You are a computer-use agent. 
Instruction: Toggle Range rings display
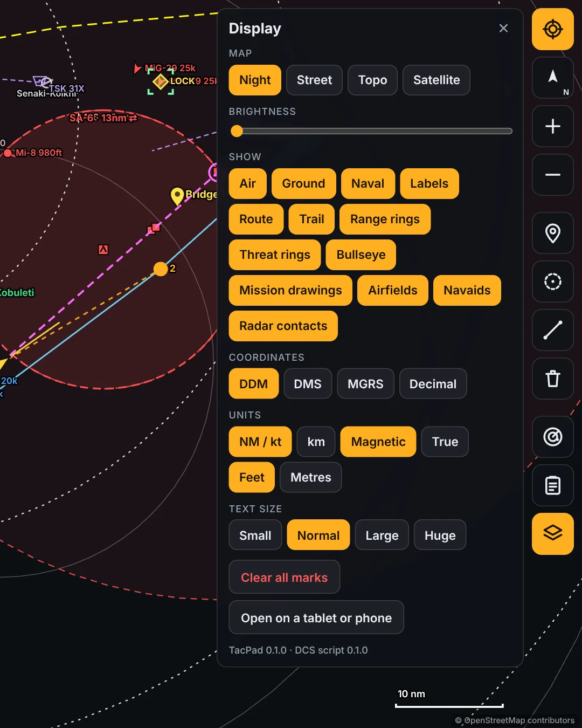click(x=385, y=219)
